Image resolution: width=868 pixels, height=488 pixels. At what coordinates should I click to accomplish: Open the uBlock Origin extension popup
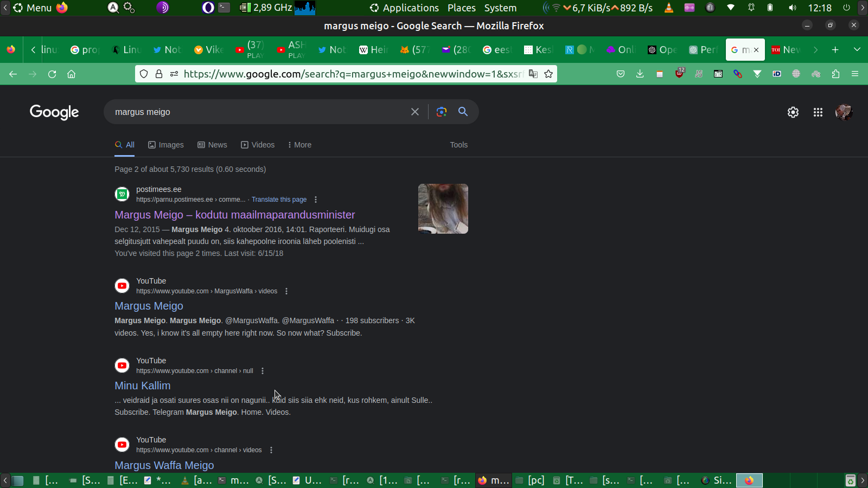(679, 74)
